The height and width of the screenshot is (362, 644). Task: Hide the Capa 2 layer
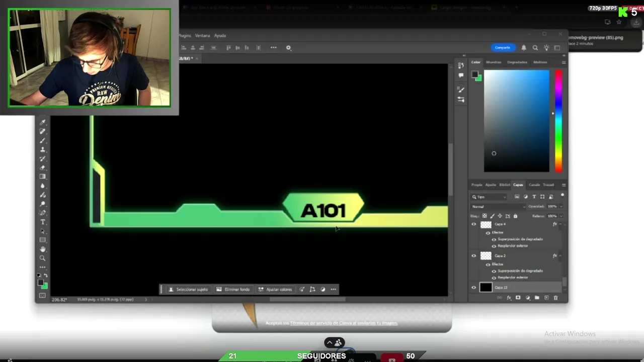tap(473, 256)
